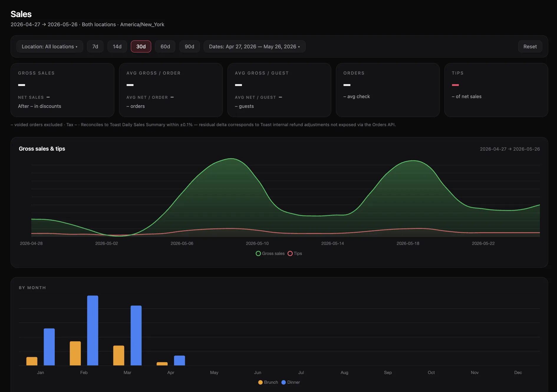Click the '– of net sales' text
Screen dimensions: 557x392
(467, 96)
